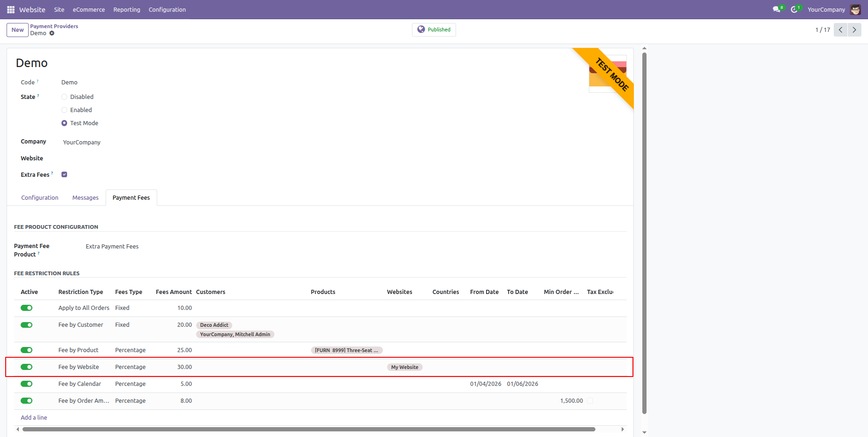
Task: Click the Published globe button
Action: coord(434,30)
